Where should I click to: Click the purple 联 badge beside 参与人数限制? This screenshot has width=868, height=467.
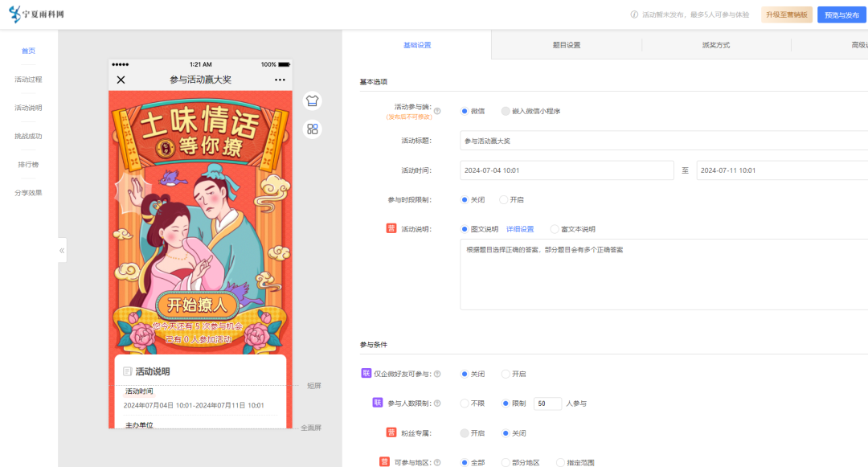(378, 403)
